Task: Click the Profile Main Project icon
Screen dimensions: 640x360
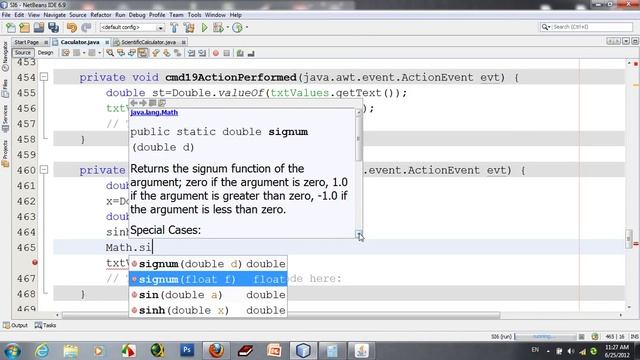Action: coord(237,27)
